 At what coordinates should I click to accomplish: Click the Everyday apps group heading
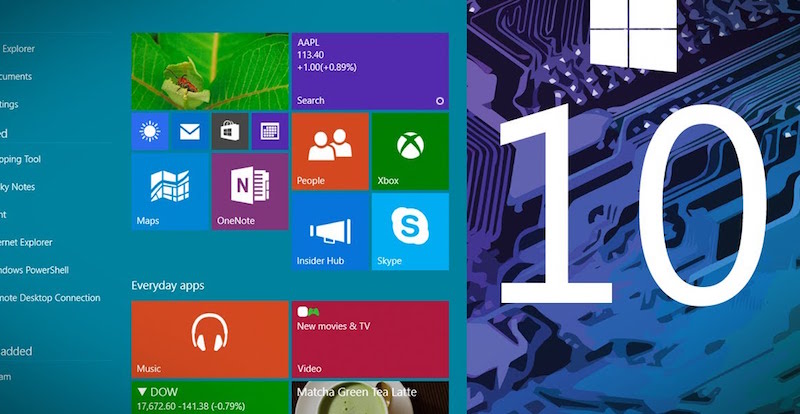168,285
